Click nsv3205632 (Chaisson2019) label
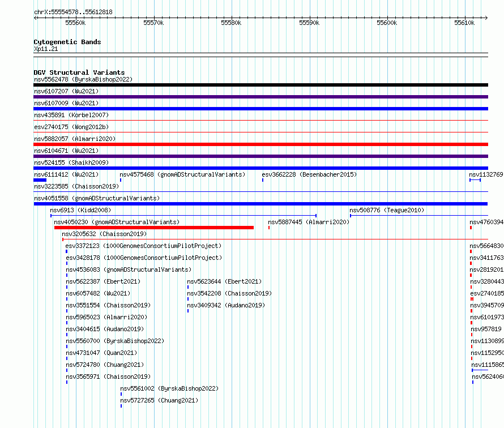This screenshot has height=428, width=504. (104, 234)
